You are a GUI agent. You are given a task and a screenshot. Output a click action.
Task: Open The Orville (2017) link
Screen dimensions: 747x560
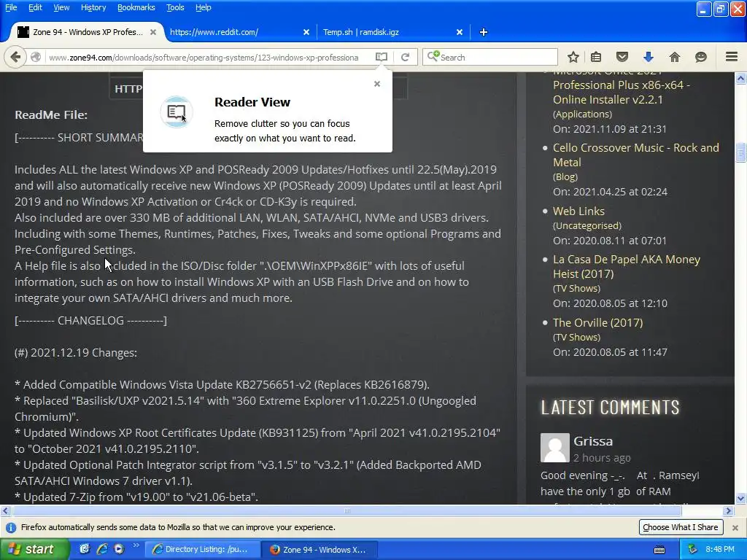click(x=598, y=323)
